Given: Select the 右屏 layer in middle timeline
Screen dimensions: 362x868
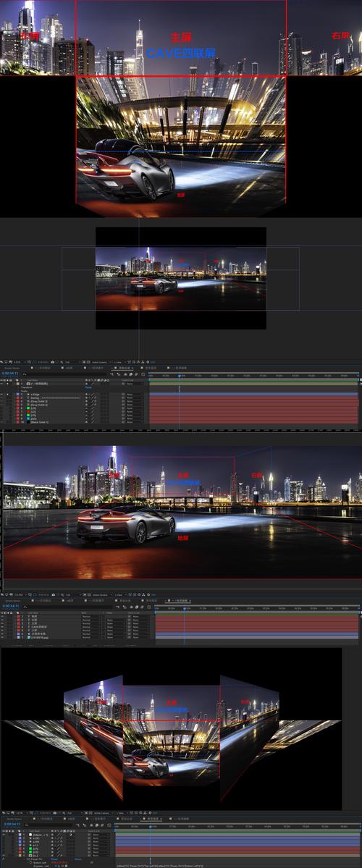Looking at the screenshot, I should coord(34,620).
